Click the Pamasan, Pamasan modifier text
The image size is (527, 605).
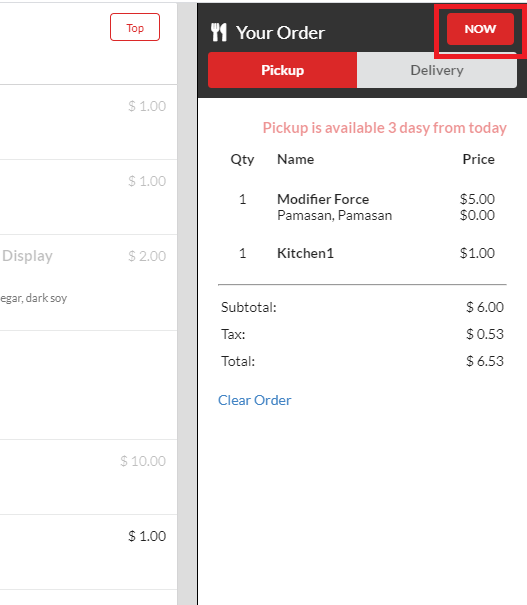click(x=334, y=215)
